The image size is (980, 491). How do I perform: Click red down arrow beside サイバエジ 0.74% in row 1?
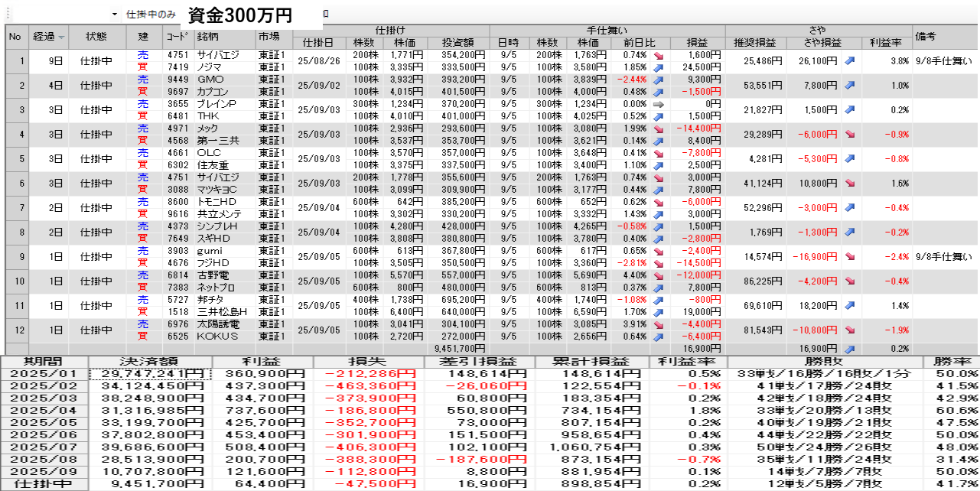(658, 55)
